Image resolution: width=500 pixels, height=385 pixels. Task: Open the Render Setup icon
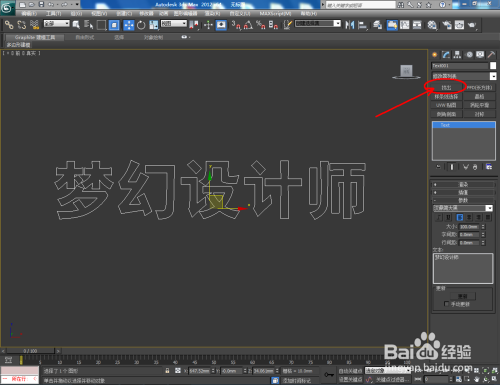pyautogui.click(x=447, y=25)
